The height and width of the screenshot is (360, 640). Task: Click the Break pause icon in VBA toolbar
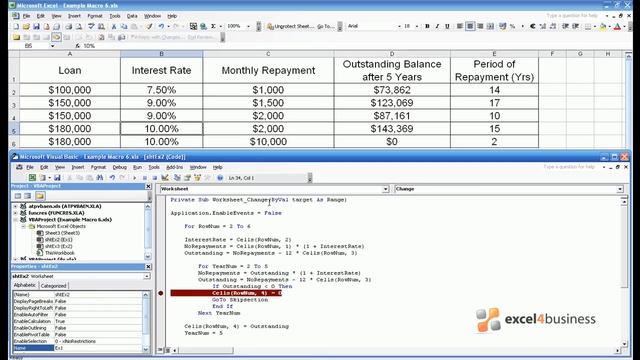pyautogui.click(x=144, y=178)
